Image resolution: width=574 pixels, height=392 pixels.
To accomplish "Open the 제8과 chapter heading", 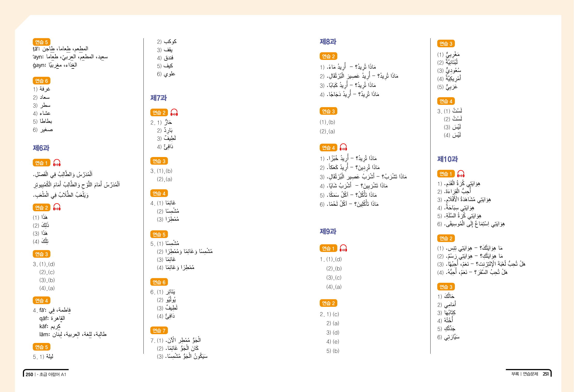I will [x=328, y=42].
